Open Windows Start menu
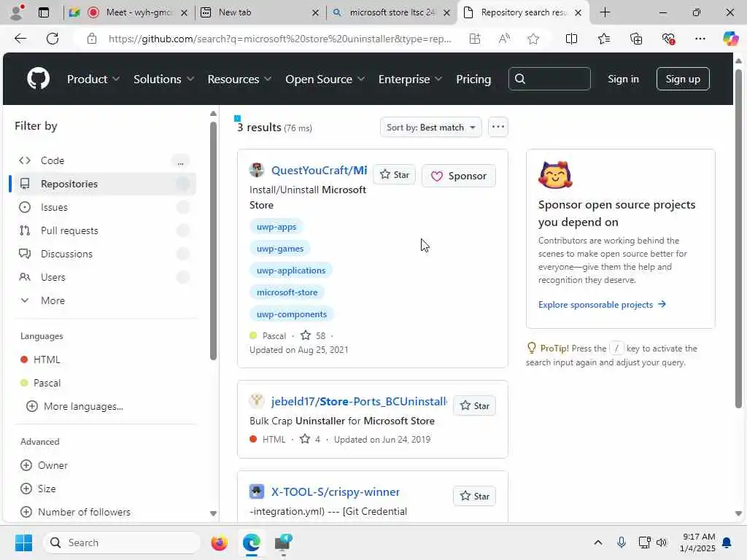This screenshot has width=747, height=560. coord(23,542)
